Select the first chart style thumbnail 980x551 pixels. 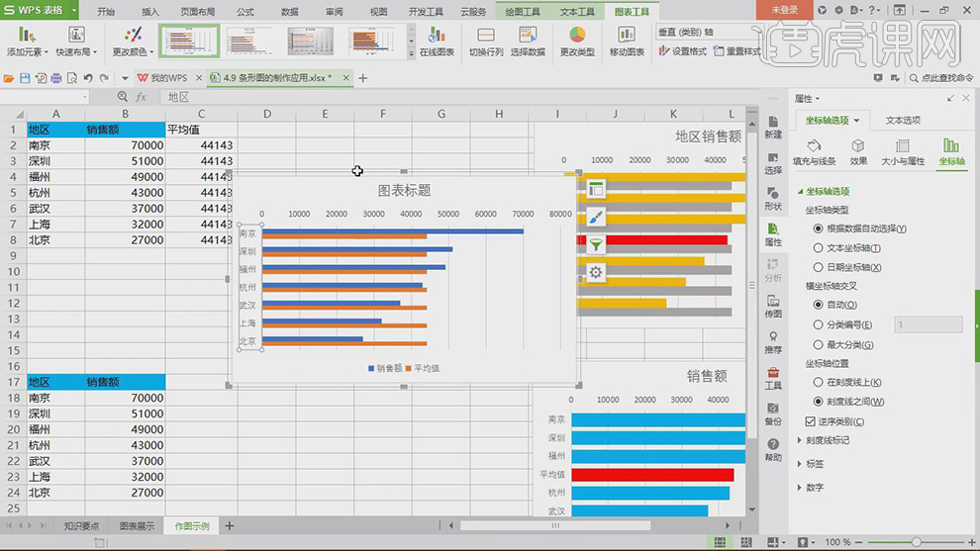pyautogui.click(x=189, y=42)
